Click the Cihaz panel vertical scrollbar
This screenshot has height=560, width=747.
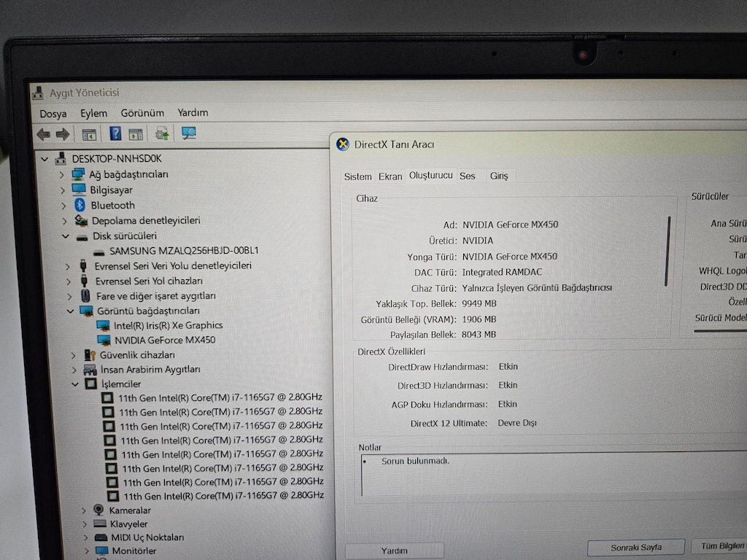coord(668,251)
